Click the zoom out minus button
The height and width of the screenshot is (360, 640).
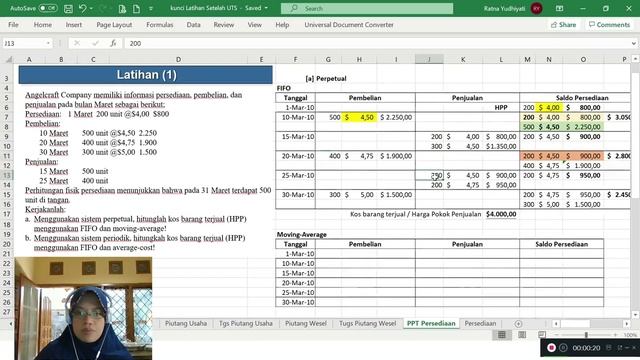tap(557, 335)
